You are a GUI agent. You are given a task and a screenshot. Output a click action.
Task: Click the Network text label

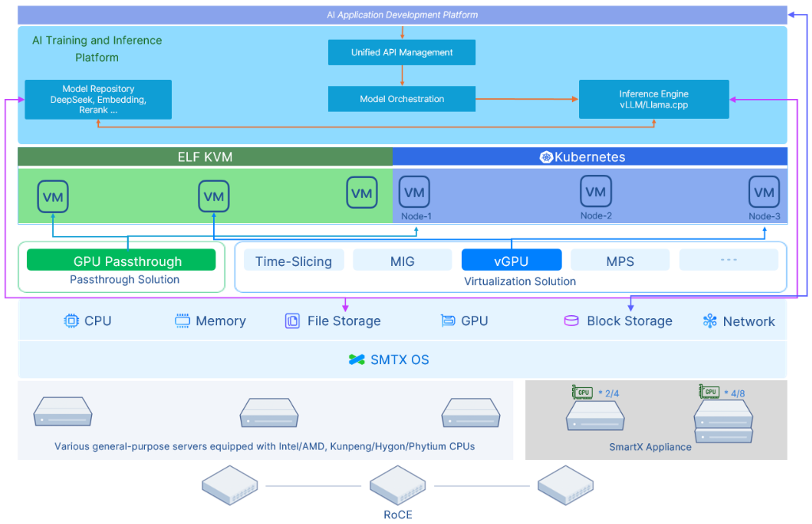pyautogui.click(x=749, y=321)
